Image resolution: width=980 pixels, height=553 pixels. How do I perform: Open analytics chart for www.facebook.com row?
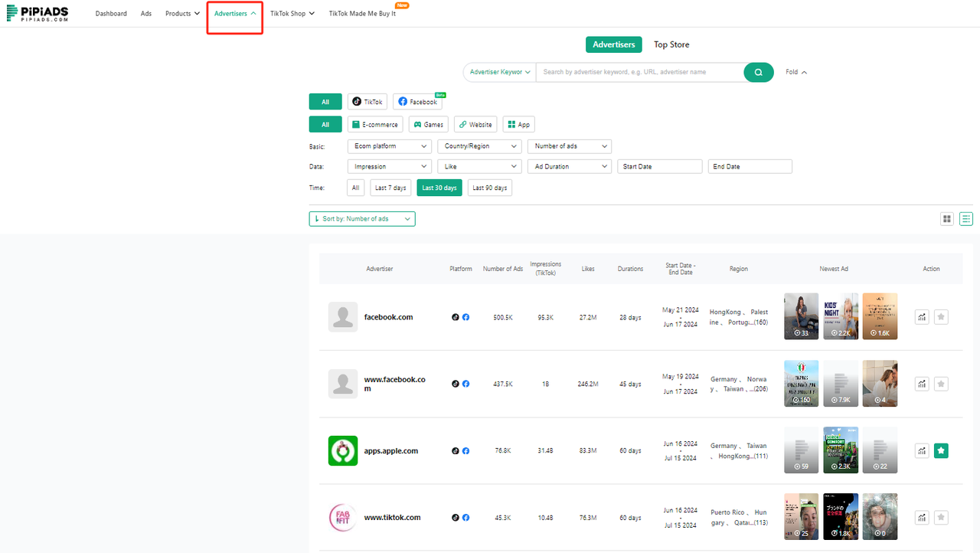coord(922,384)
